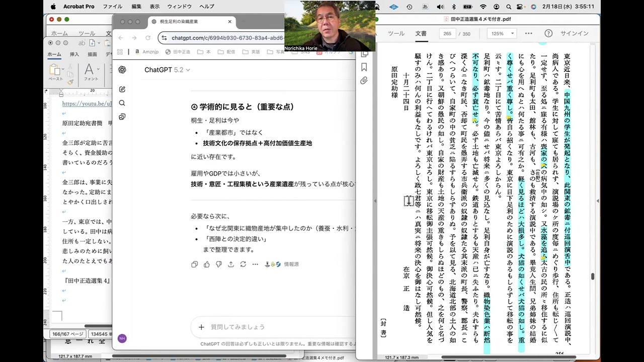
Task: Open the bookmarks panel icon in Acrobat
Action: [x=364, y=67]
